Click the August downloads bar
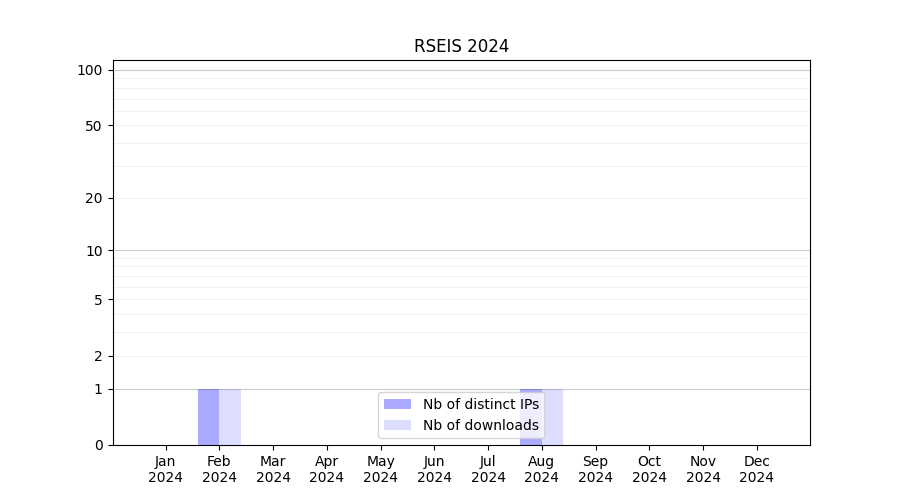The width and height of the screenshot is (900, 500). tap(553, 417)
